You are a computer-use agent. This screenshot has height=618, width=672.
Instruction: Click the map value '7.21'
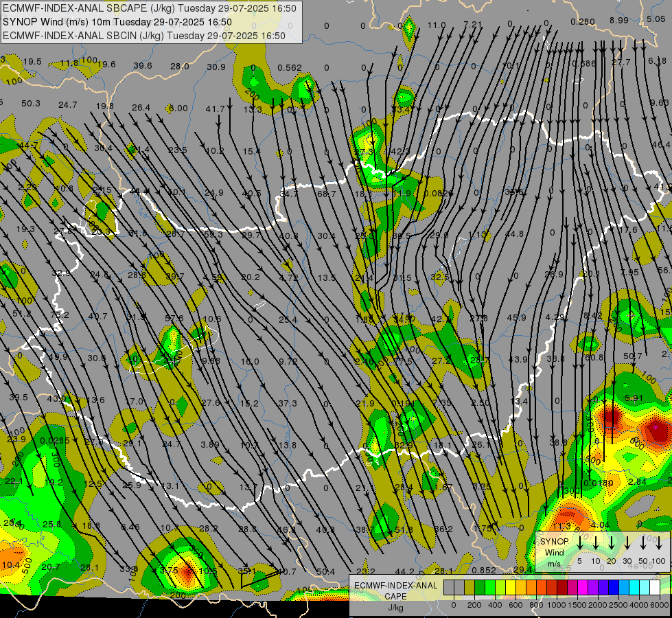(473, 25)
